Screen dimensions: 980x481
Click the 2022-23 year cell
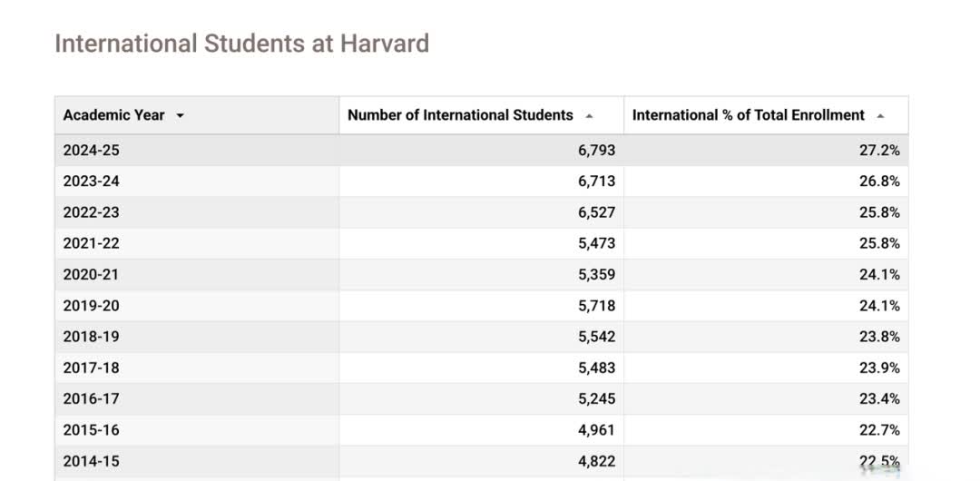coord(197,212)
